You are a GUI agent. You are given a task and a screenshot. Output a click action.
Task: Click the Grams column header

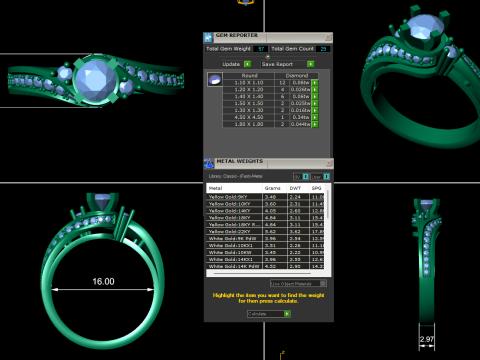click(x=275, y=188)
